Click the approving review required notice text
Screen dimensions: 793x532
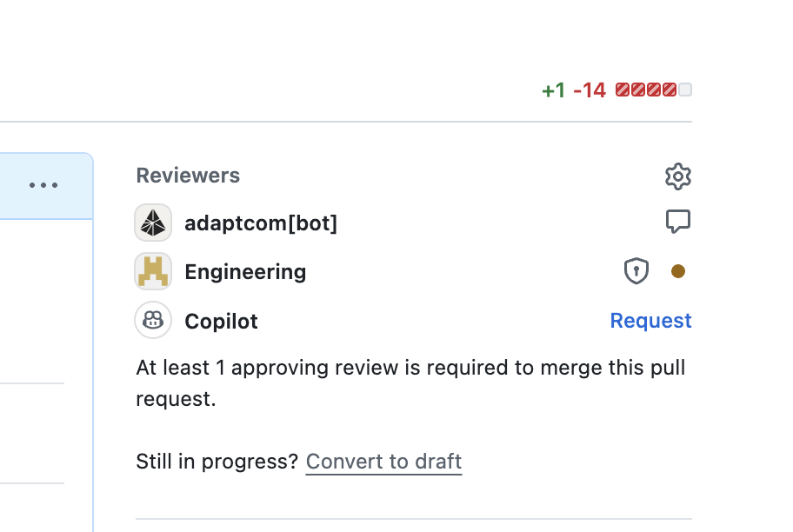tap(410, 383)
